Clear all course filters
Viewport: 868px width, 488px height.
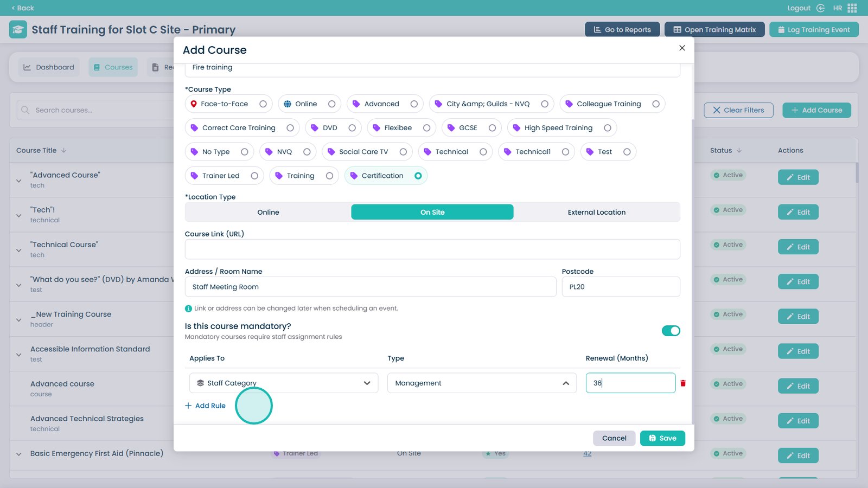[738, 110]
